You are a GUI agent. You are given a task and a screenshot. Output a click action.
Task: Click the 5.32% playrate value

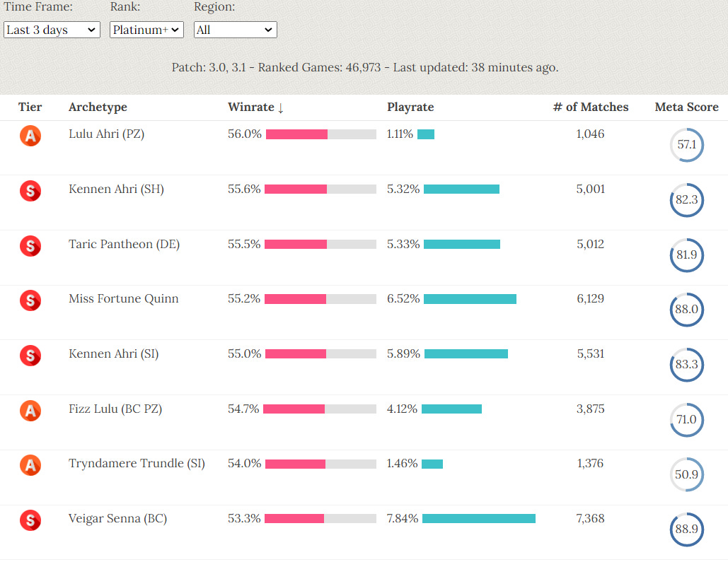click(403, 189)
